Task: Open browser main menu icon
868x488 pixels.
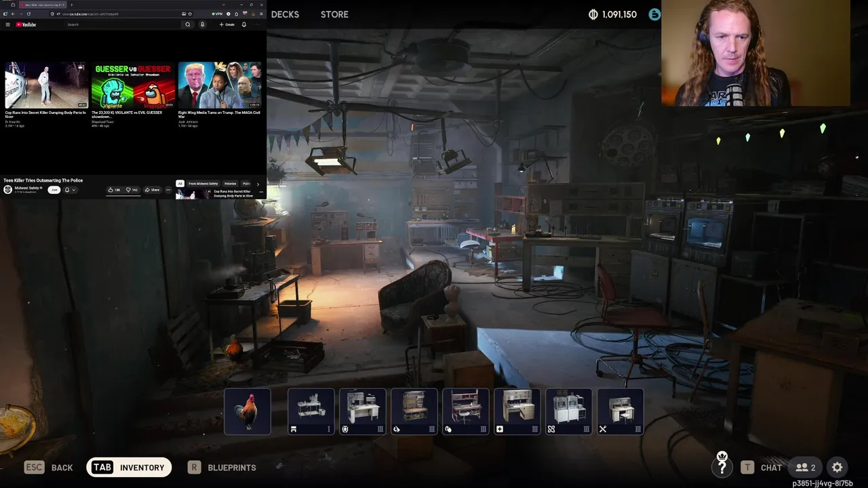Action: [261, 14]
